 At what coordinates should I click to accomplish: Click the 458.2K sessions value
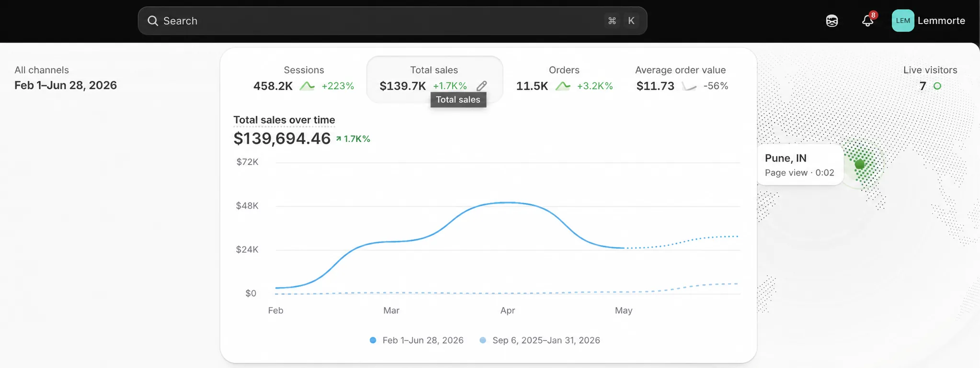pos(273,86)
